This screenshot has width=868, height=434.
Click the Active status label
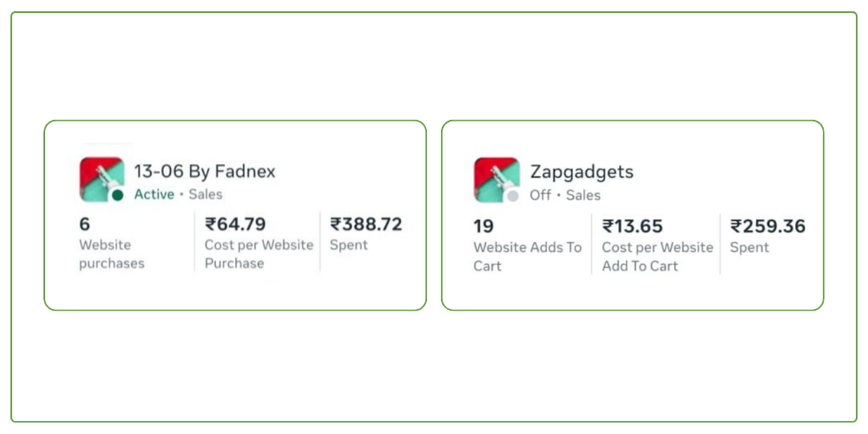tap(154, 194)
